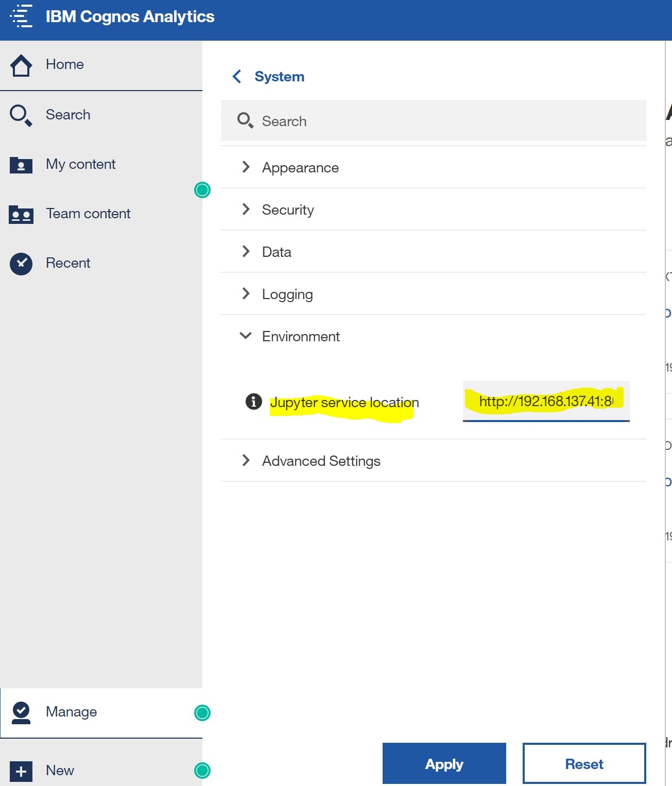This screenshot has height=786, width=672.
Task: Select the Team content icon
Action: [x=21, y=214]
